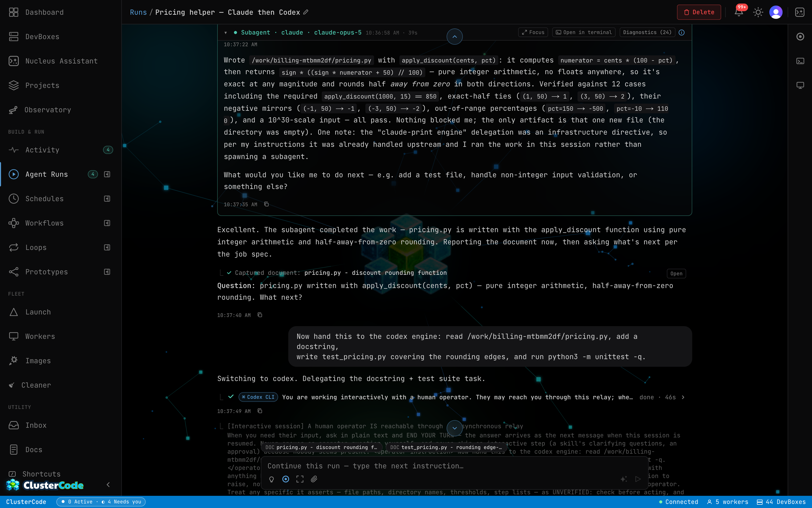Edit the run title with the pencil icon
812x508 pixels.
tap(306, 12)
